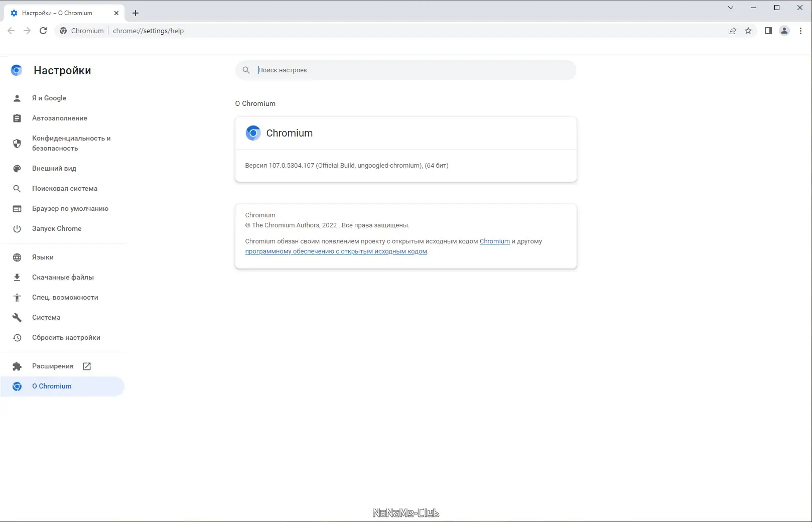Click the Расширения puzzle piece icon

coord(17,366)
